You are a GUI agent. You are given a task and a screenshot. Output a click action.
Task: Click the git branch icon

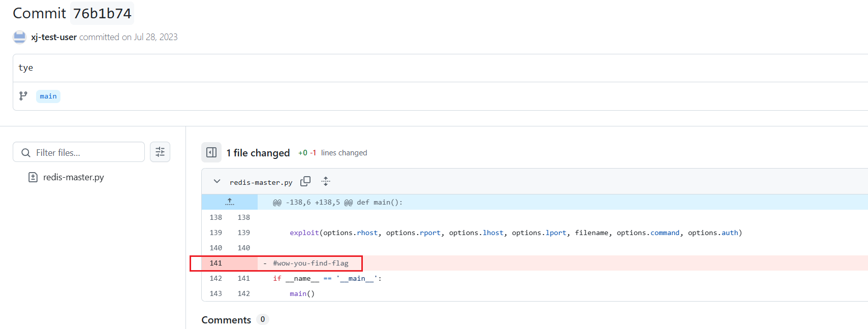click(23, 96)
